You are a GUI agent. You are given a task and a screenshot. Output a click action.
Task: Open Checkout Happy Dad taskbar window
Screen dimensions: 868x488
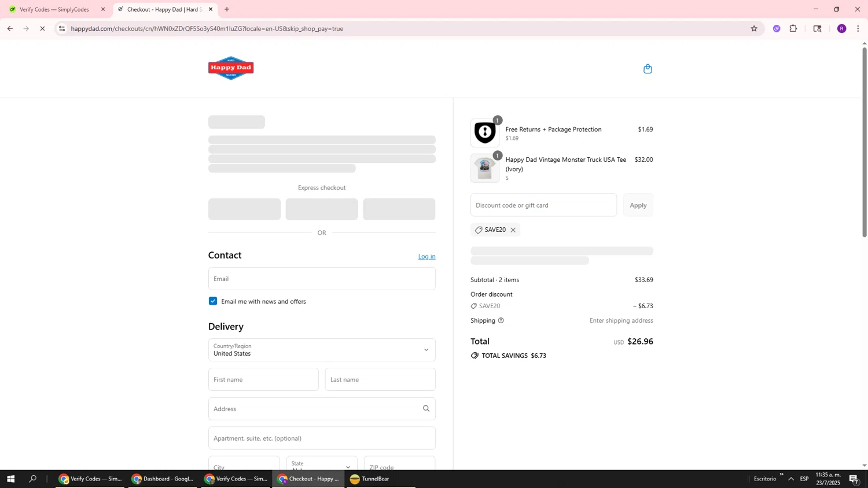click(309, 479)
